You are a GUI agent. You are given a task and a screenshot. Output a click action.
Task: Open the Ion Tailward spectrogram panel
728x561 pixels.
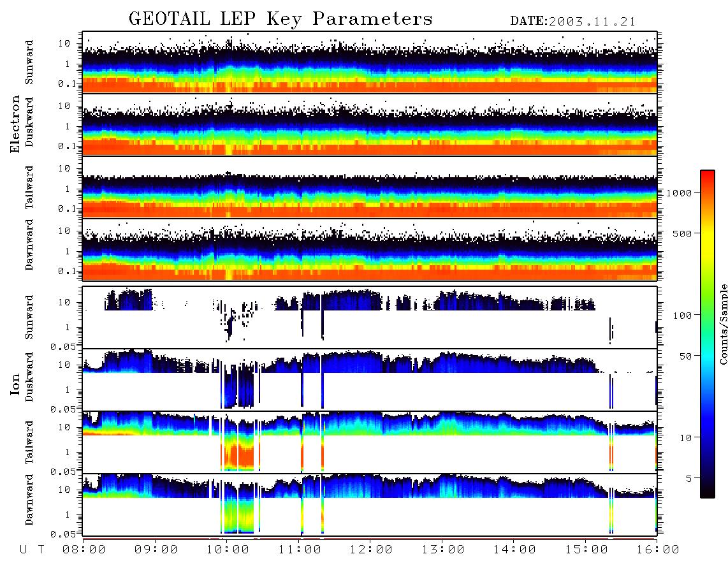pyautogui.click(x=370, y=442)
